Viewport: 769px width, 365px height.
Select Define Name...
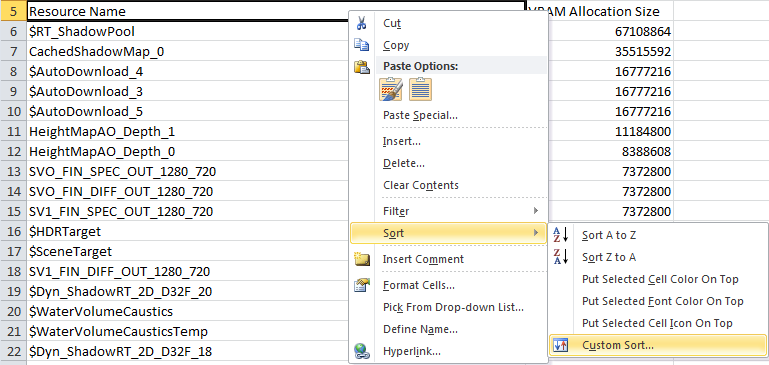pyautogui.click(x=448, y=329)
